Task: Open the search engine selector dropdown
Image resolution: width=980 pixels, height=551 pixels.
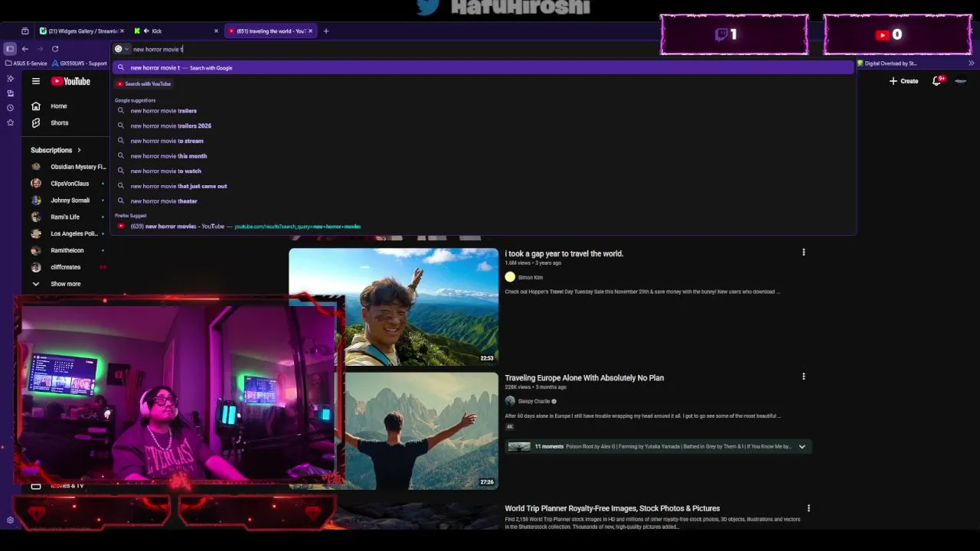Action: coord(122,49)
